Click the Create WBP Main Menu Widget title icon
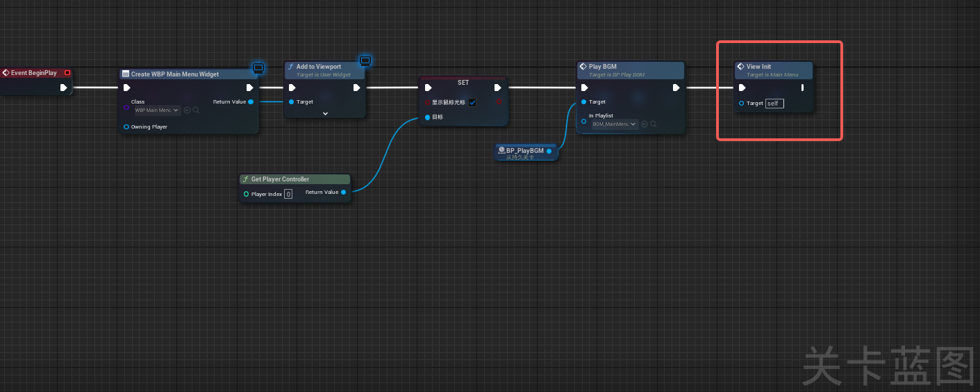The image size is (980, 392). [x=126, y=74]
